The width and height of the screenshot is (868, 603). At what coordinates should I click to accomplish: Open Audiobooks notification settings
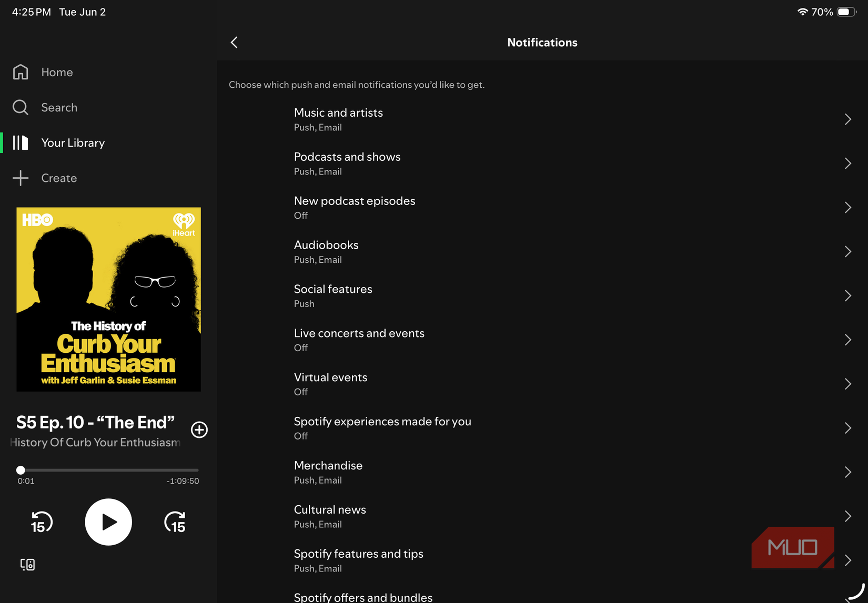542,252
